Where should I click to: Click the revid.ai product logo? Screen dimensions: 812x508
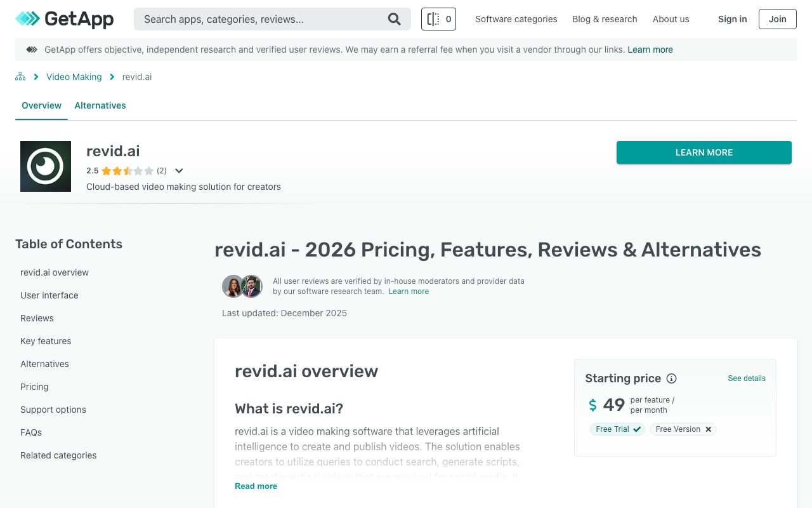tap(46, 166)
